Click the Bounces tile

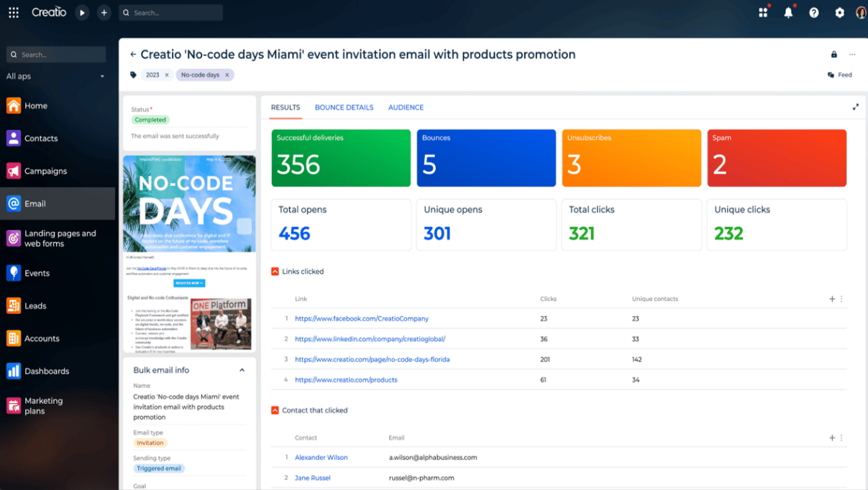(487, 158)
